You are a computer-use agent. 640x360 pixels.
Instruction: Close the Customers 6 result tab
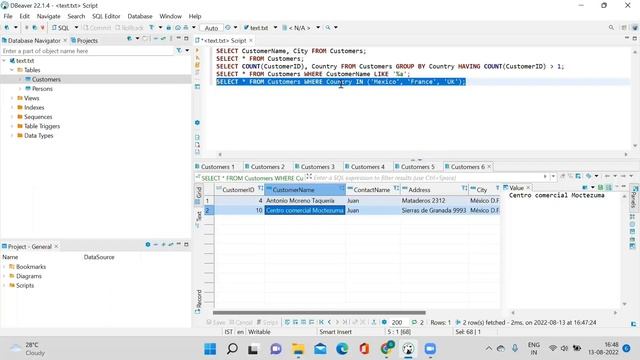coord(489,167)
